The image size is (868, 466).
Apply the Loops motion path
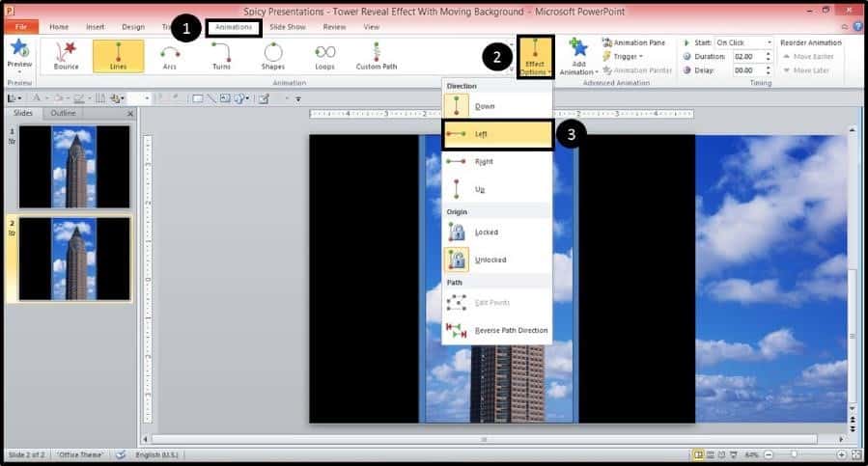click(x=325, y=56)
